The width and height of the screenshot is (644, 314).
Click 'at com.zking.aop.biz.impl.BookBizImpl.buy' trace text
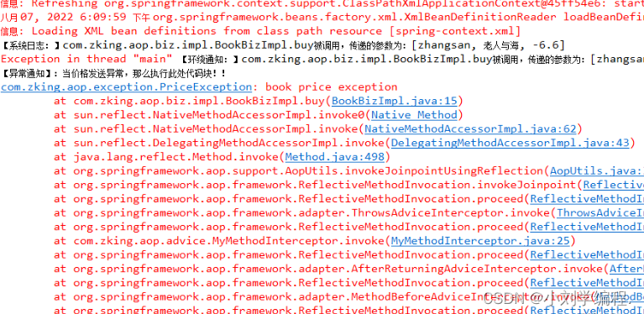(x=190, y=101)
